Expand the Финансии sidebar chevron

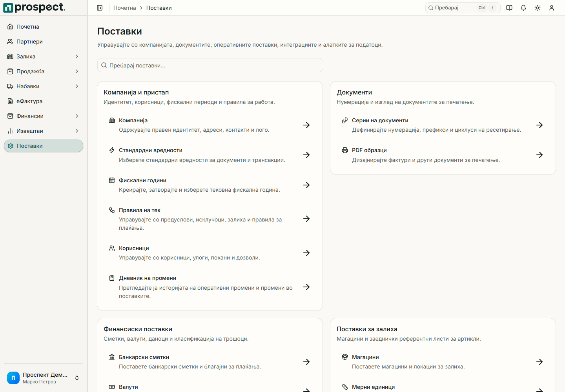tap(77, 116)
